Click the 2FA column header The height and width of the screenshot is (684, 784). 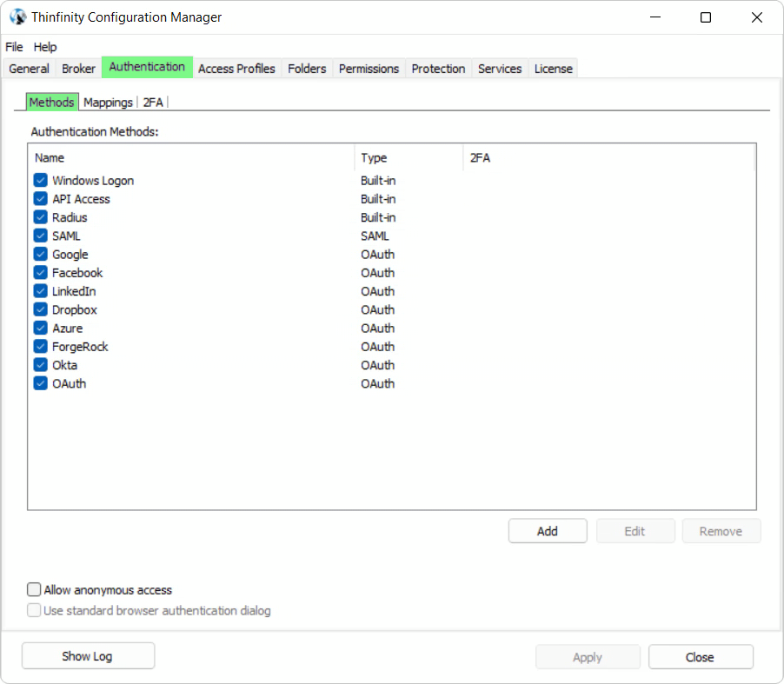[608, 158]
